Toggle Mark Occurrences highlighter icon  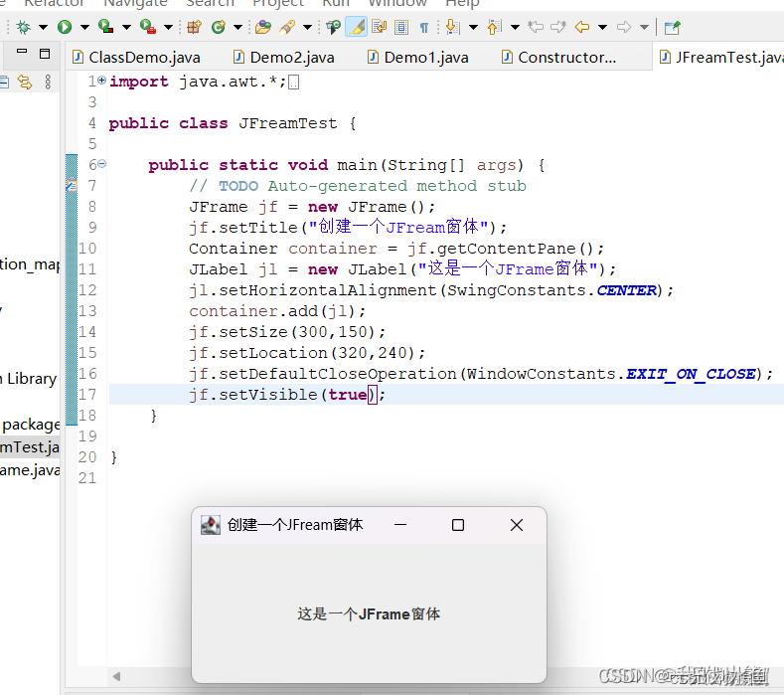[x=356, y=27]
